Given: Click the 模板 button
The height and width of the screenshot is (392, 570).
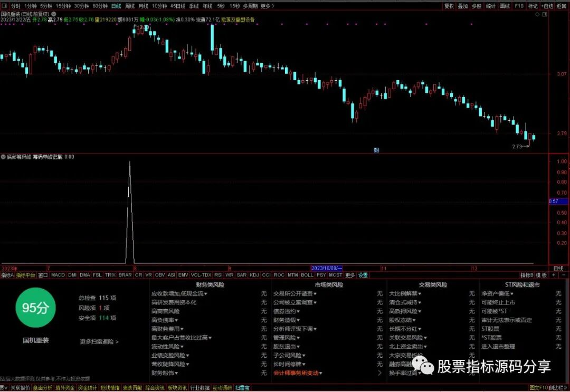Looking at the screenshot, I should coord(541,275).
